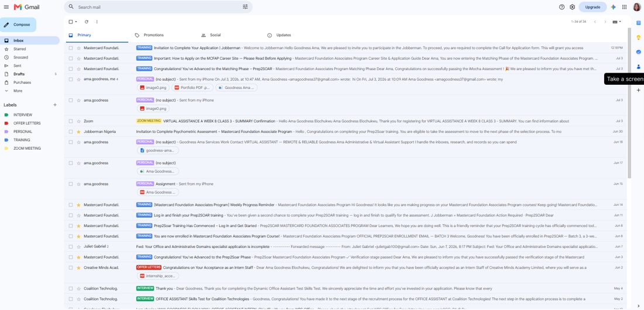
Task: Open the PERSONAL label in sidebar
Action: click(23, 132)
